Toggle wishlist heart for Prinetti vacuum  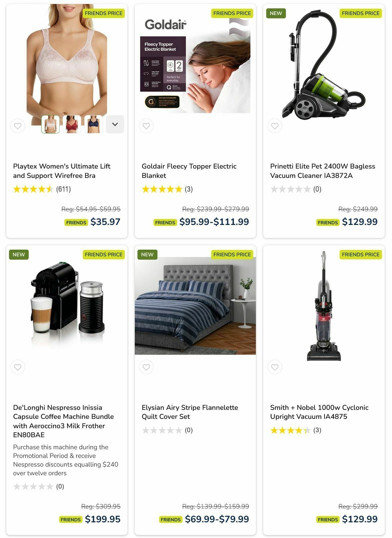coord(275,126)
